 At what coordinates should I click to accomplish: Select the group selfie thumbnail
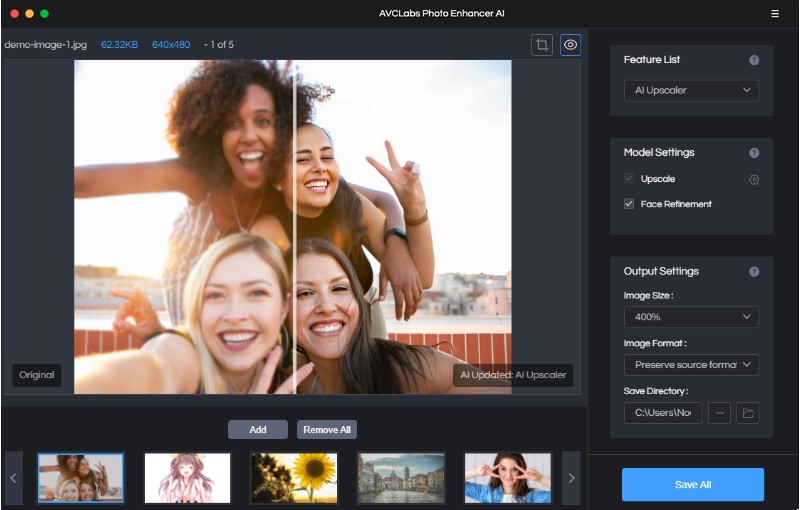[81, 478]
